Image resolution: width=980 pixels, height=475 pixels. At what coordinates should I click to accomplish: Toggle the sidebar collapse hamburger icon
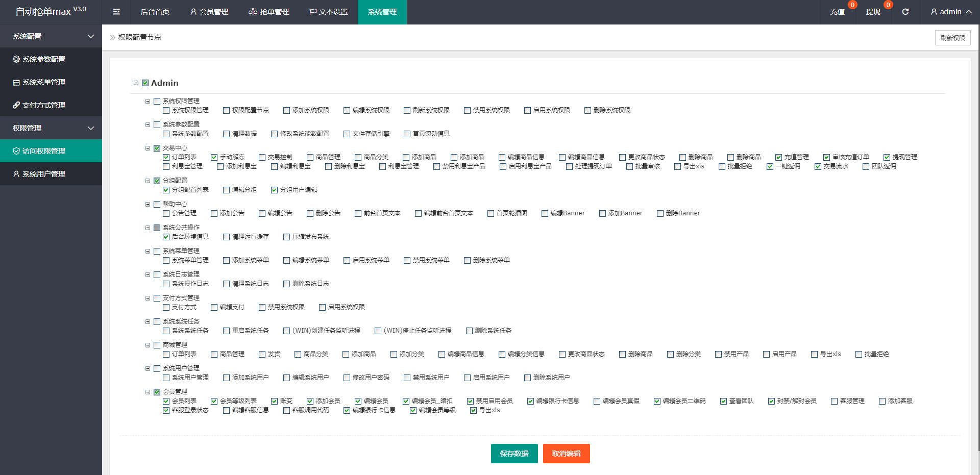pyautogui.click(x=116, y=12)
